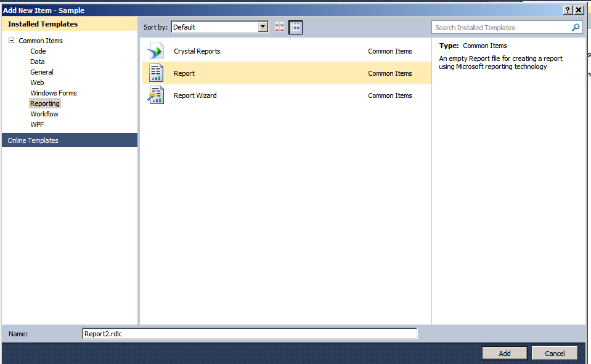Open the Installed Templates section

(70, 24)
